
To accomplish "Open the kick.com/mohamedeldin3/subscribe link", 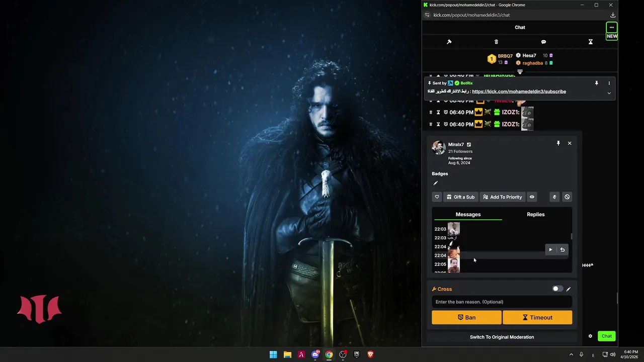I will click(519, 92).
